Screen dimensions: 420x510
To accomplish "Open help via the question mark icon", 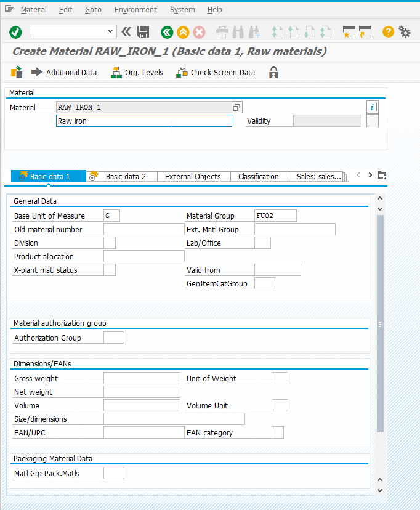I will coord(387,31).
